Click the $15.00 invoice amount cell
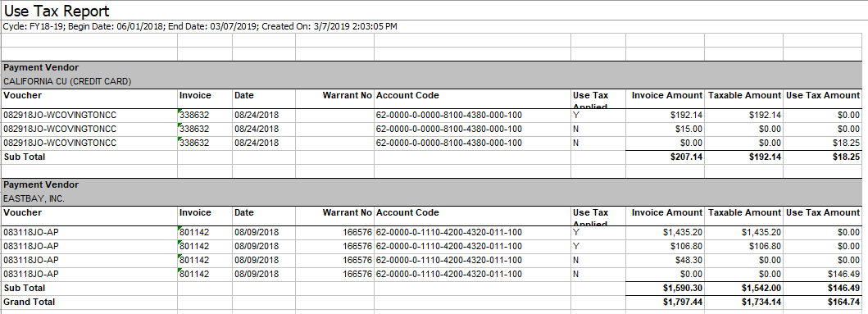868x314 pixels. 665,129
